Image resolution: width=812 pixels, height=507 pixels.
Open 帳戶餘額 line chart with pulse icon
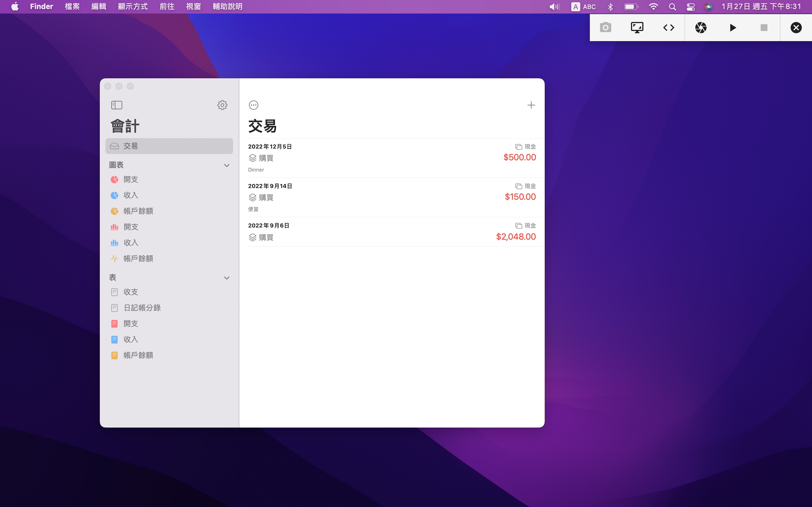(138, 259)
